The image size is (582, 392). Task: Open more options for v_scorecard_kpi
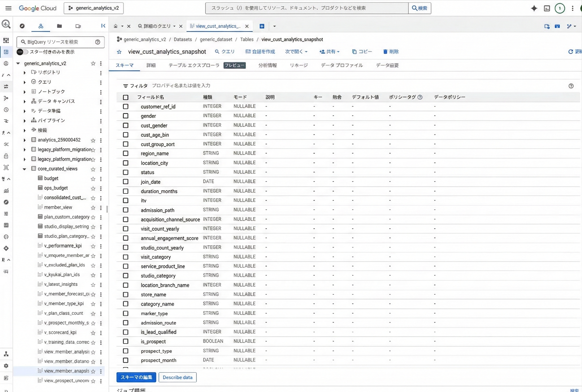click(x=101, y=333)
